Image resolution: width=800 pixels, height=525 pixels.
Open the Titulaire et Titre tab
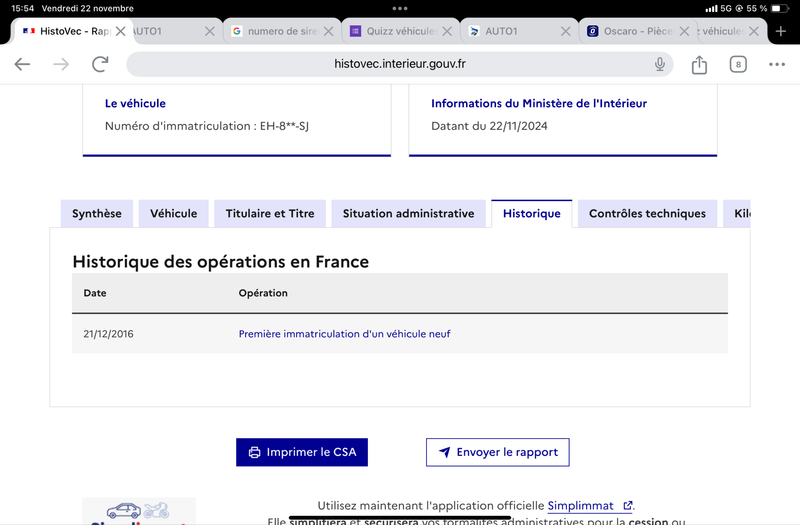point(270,214)
